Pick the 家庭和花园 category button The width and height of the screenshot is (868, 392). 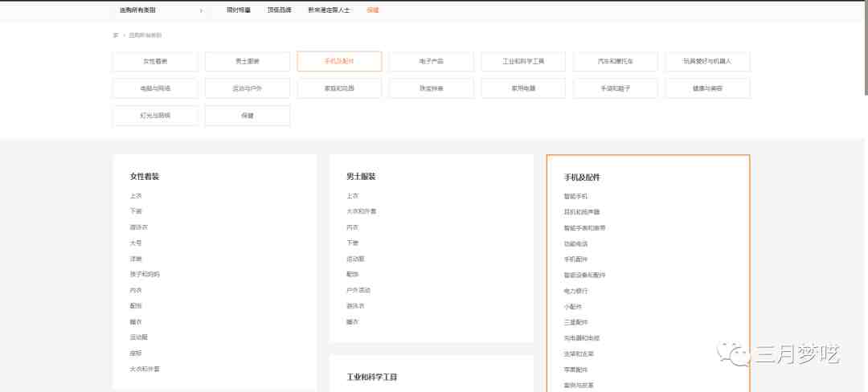pyautogui.click(x=339, y=88)
